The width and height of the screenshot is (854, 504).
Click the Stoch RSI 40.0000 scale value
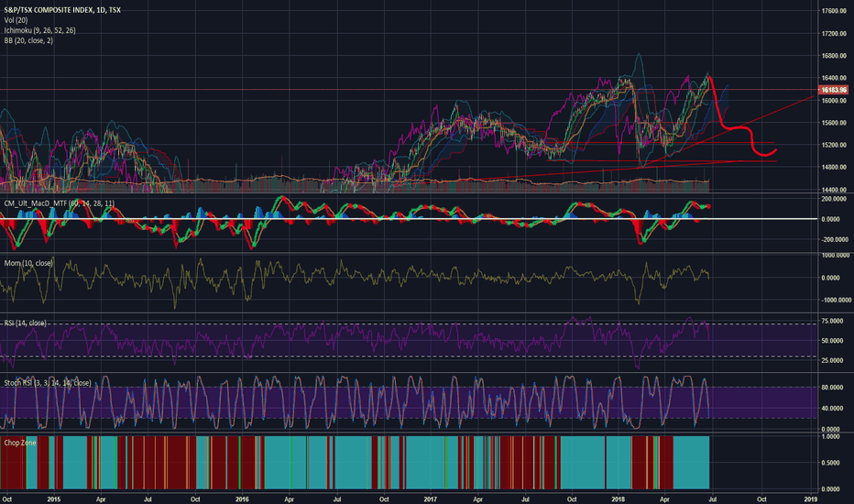pyautogui.click(x=832, y=409)
